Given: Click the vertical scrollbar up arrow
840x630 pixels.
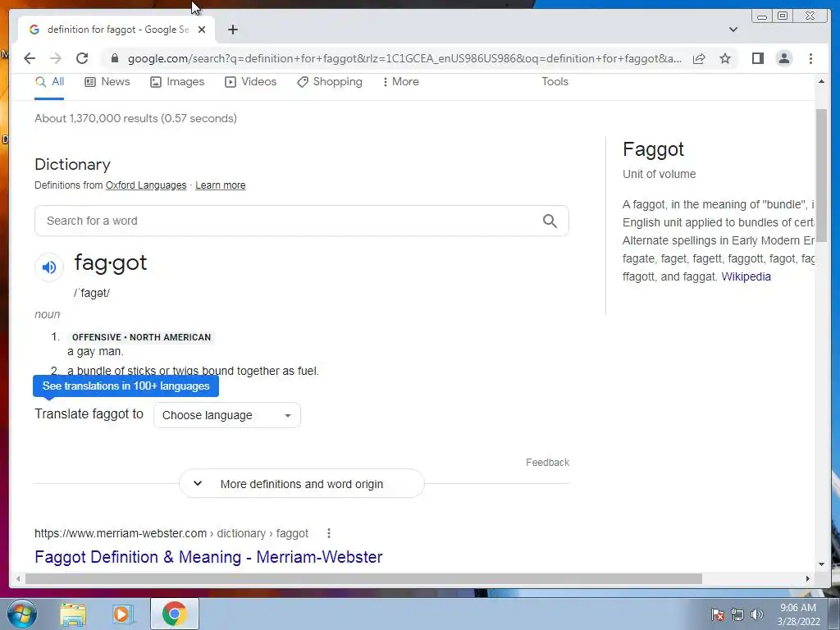Looking at the screenshot, I should coord(821,81).
